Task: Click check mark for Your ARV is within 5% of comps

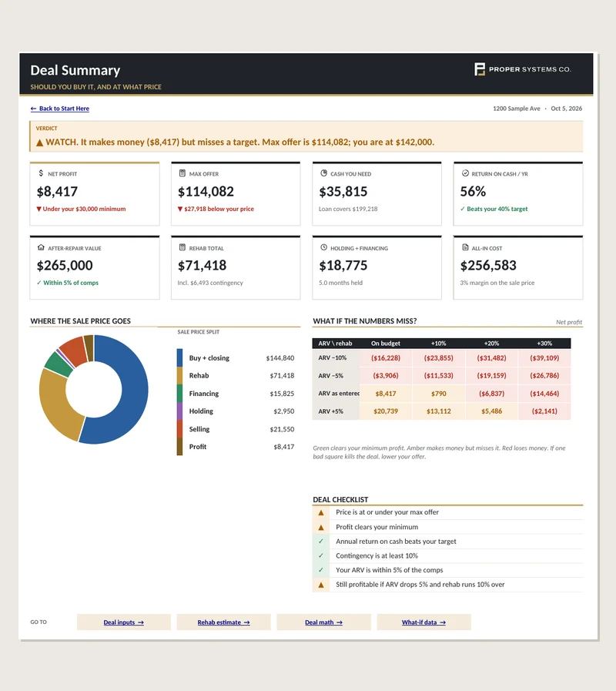Action: tap(321, 570)
